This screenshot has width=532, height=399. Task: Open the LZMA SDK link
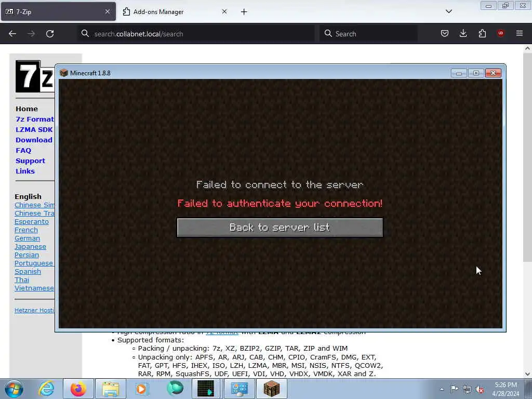click(34, 129)
